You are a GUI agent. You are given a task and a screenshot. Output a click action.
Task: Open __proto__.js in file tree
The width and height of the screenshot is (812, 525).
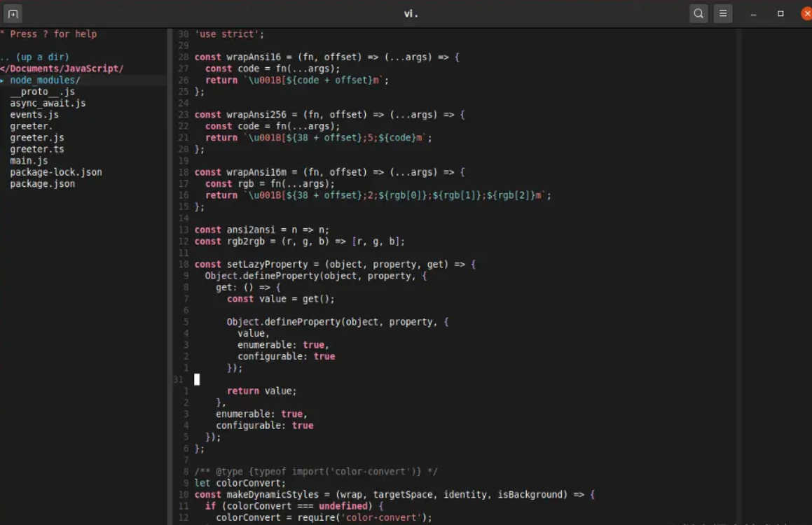click(x=43, y=92)
